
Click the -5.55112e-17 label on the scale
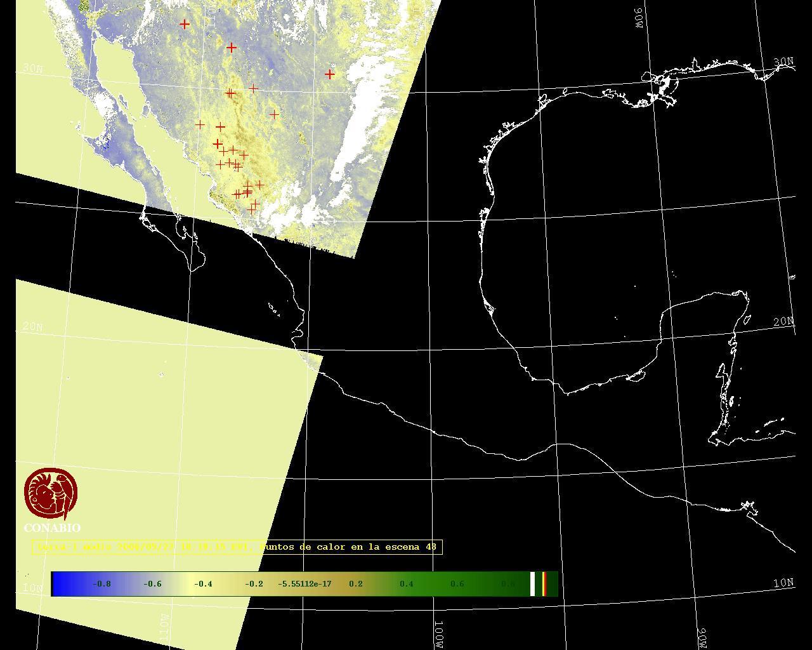point(305,584)
